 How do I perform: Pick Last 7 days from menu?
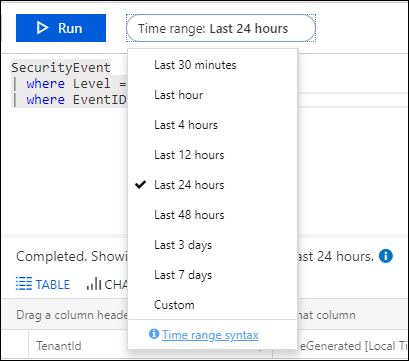click(x=213, y=275)
